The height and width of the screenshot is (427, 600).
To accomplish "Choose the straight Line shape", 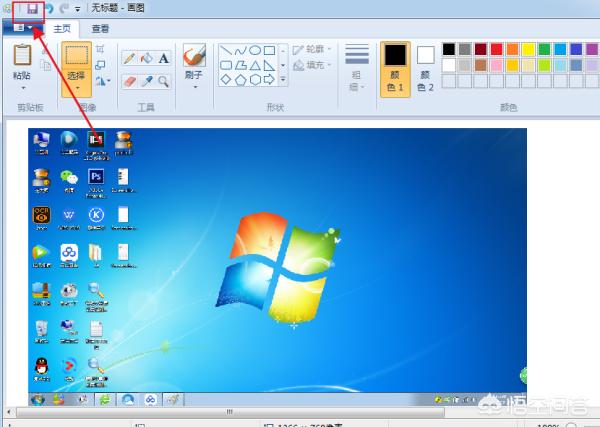I will (x=226, y=50).
